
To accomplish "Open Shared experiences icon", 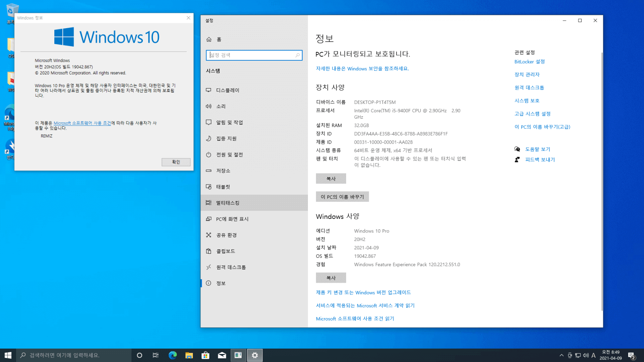I will click(x=208, y=235).
